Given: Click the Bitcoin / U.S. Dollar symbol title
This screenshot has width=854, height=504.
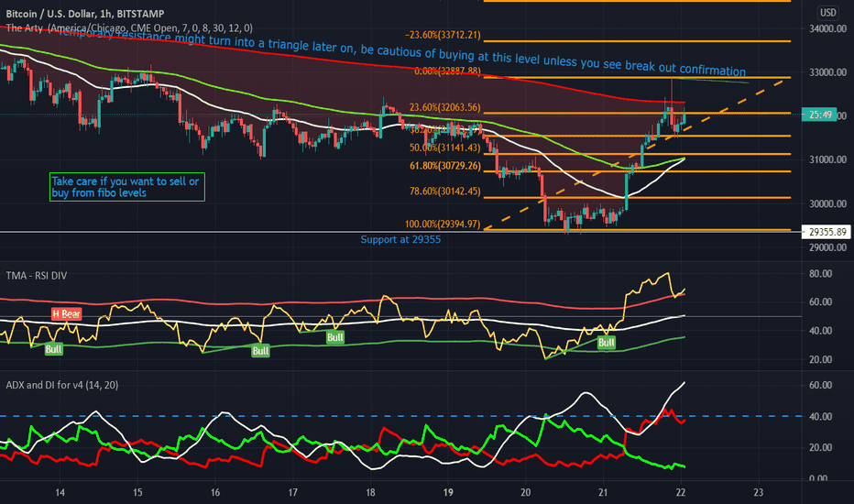Looking at the screenshot, I should 84,14.
